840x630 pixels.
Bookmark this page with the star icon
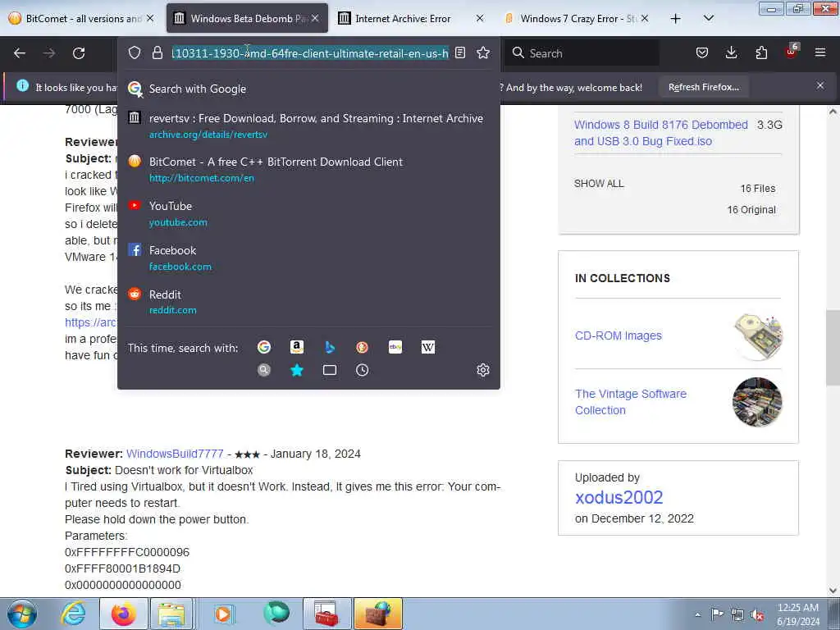[x=483, y=52]
